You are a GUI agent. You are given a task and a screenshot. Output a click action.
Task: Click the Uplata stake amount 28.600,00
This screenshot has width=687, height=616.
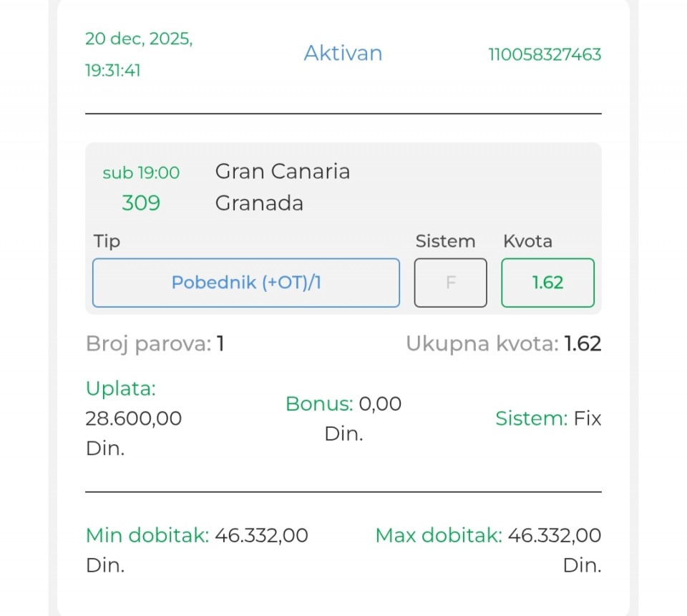[134, 418]
